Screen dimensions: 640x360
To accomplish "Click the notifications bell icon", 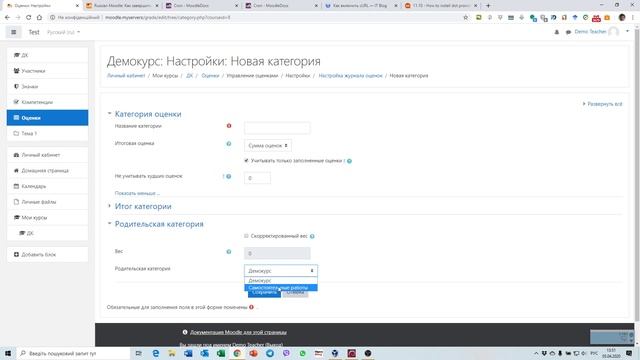I will 557,32.
